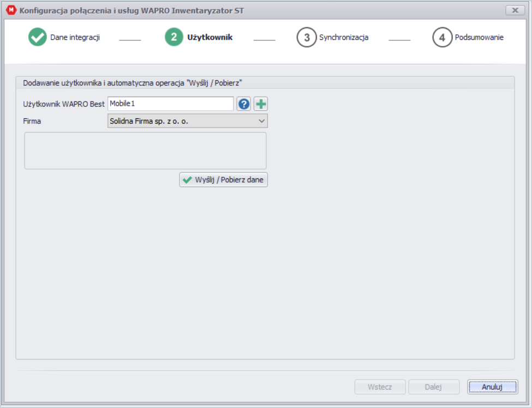Image resolution: width=532 pixels, height=408 pixels.
Task: Jump to the Podsumowanie step label
Action: 479,37
